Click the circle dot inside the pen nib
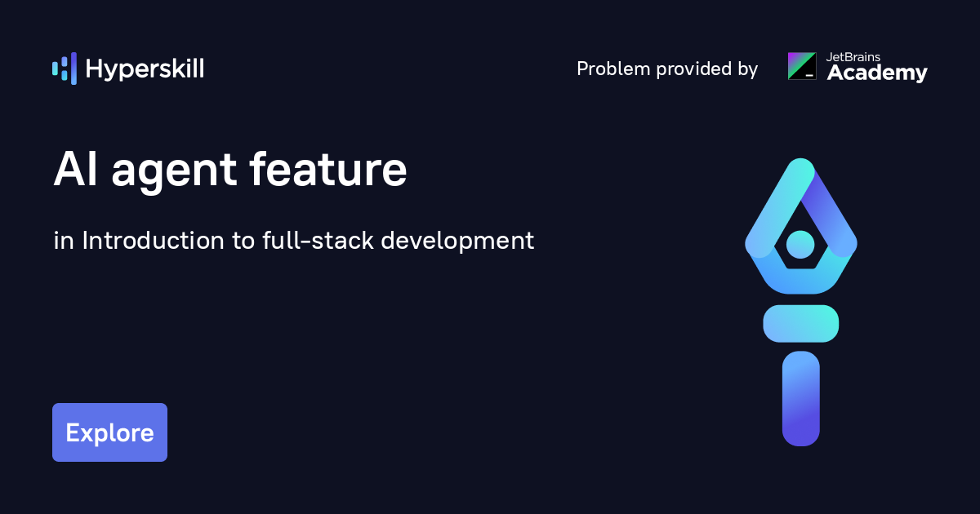 point(800,243)
